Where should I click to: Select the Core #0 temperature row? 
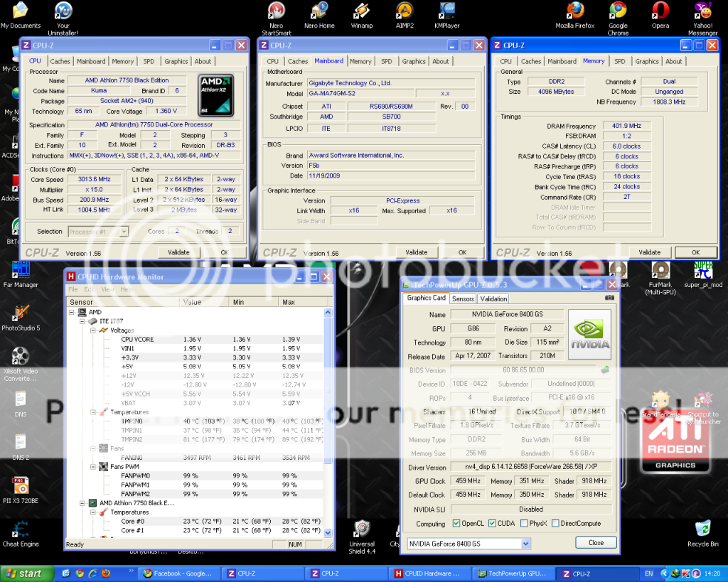coord(196,521)
